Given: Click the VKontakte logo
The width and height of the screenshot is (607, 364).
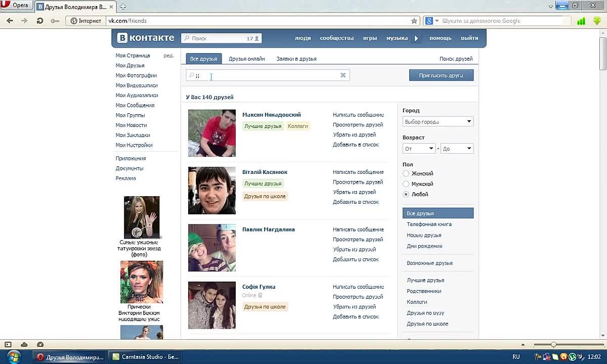Looking at the screenshot, I should pos(146,38).
